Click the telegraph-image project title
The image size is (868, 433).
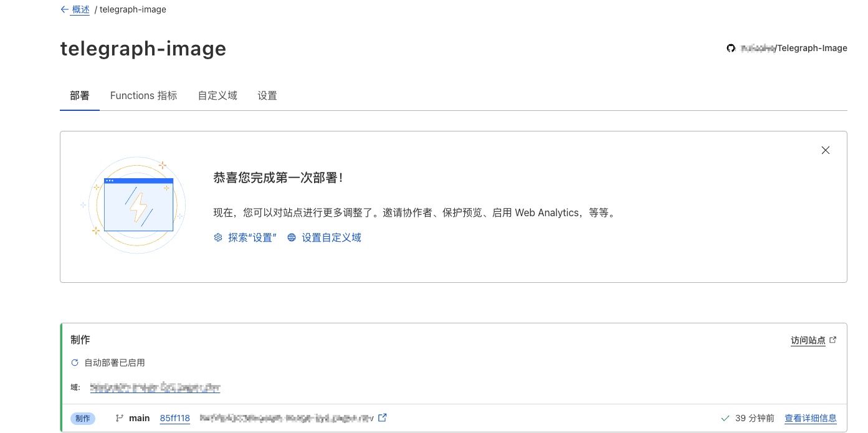click(143, 49)
